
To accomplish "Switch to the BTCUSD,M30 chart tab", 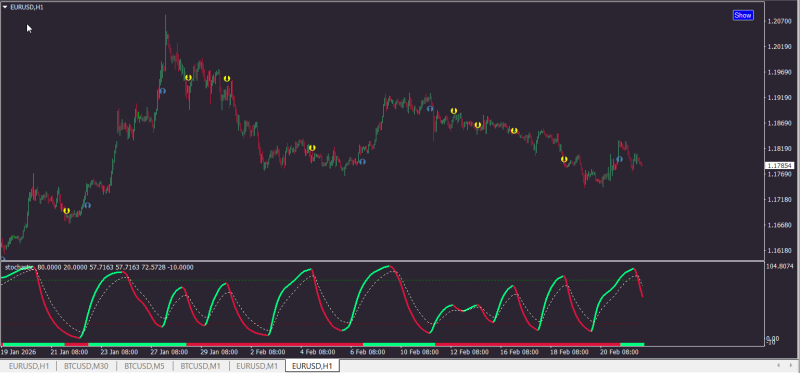I will pos(86,366).
